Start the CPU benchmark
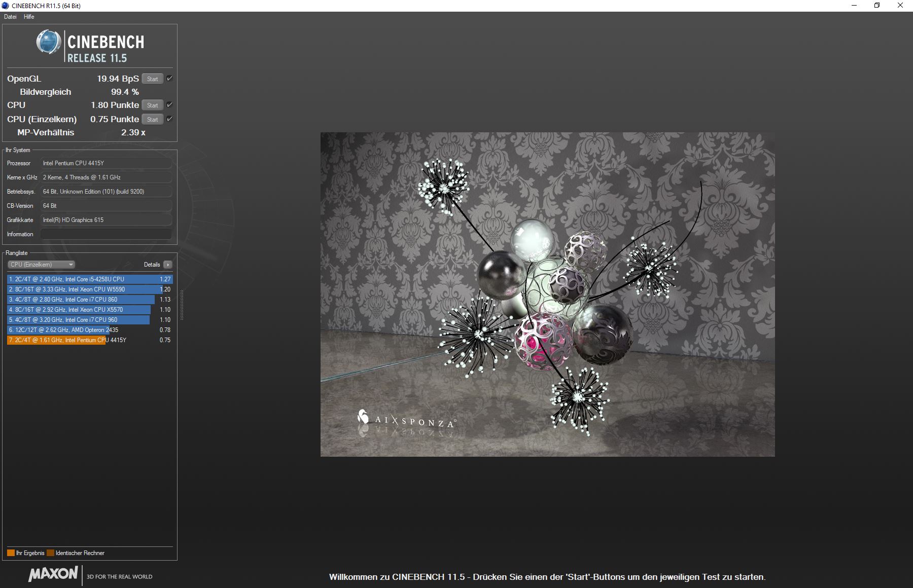The image size is (913, 588). [x=152, y=105]
